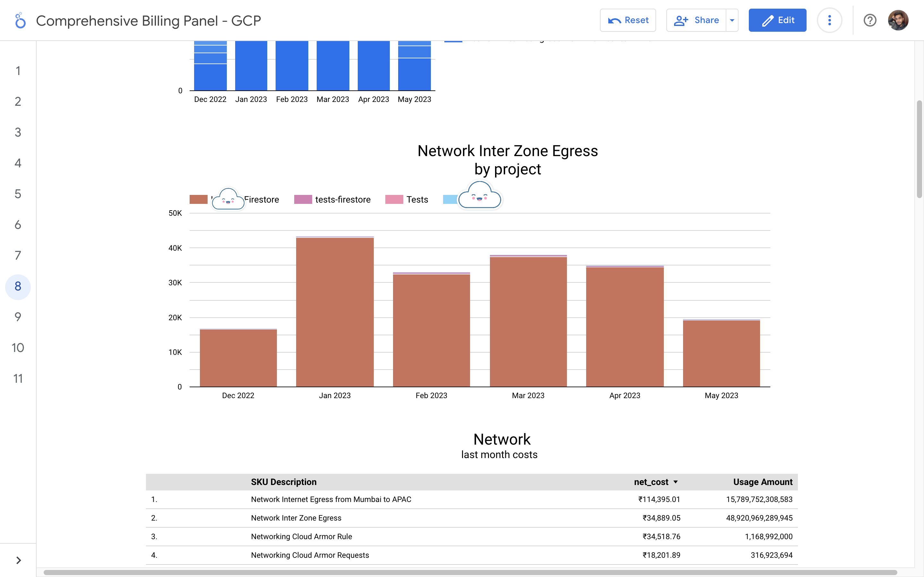Open the Help question mark icon

pyautogui.click(x=870, y=20)
